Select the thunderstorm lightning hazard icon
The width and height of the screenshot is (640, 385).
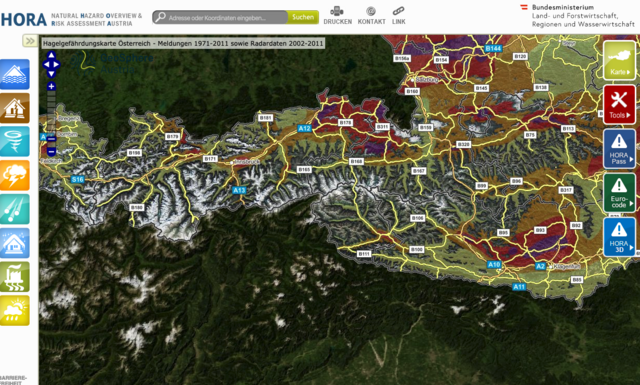point(15,176)
